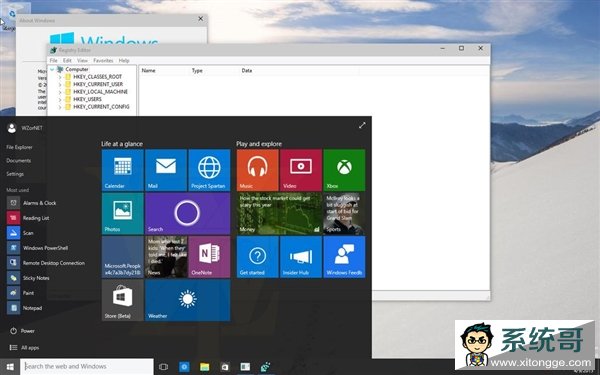
Task: Maximize the Registry Editor window
Action: [x=461, y=48]
